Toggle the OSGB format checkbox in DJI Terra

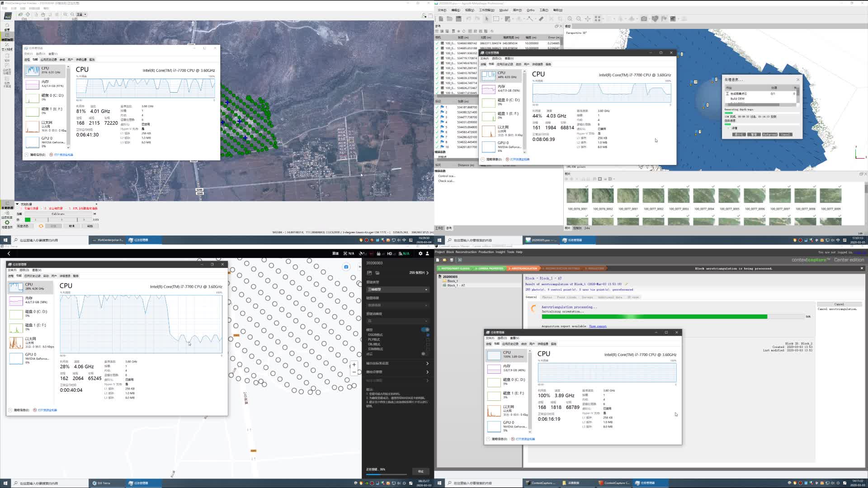tap(428, 335)
